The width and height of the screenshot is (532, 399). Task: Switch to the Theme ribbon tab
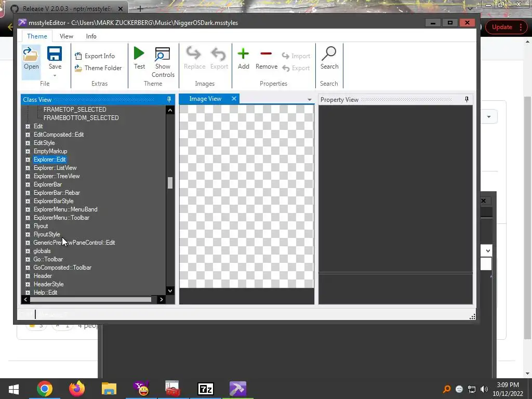pos(37,36)
